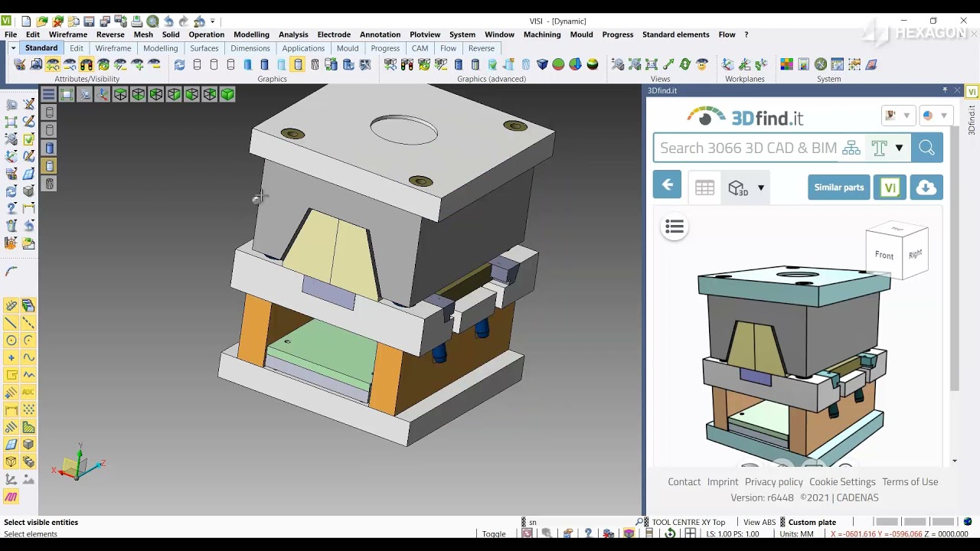Select the solid green cube view
Screen dimensions: 980x551
point(227,94)
